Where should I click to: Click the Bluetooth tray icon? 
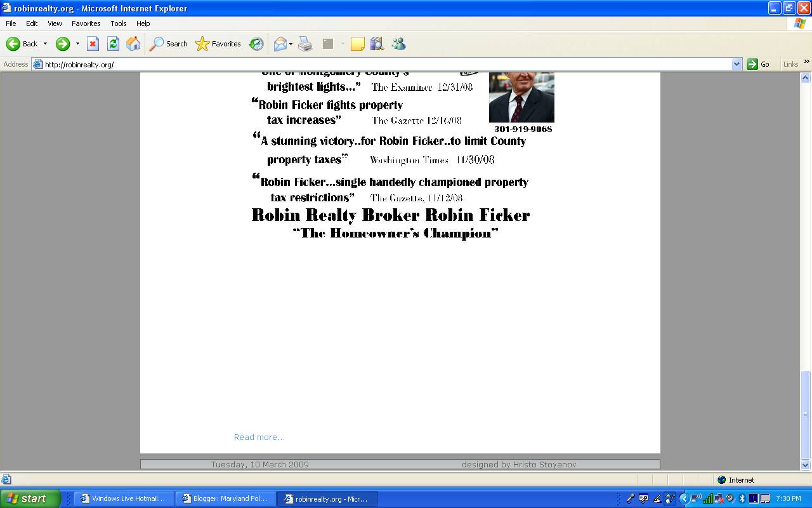tap(742, 498)
